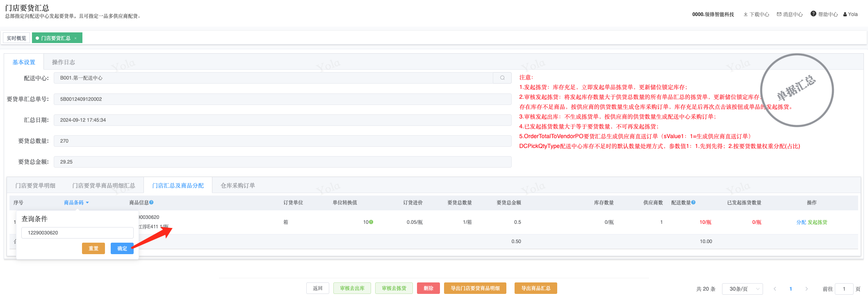Image resolution: width=868 pixels, height=298 pixels.
Task: Click the 帮助中心 question mark icon
Action: (x=813, y=14)
